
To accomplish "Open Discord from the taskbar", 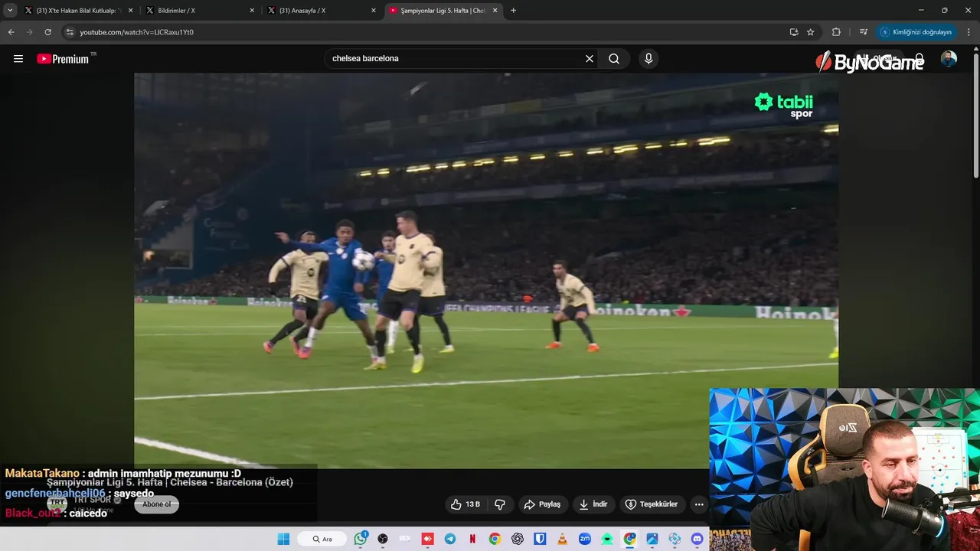I will tap(697, 539).
